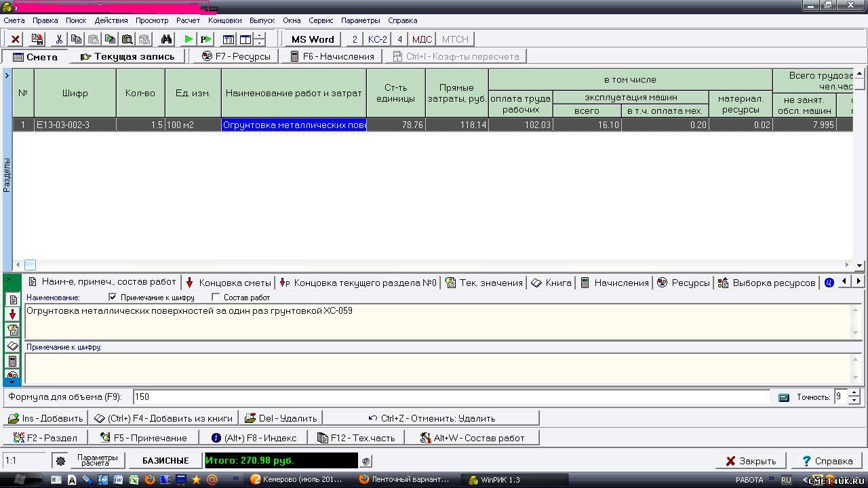Click F2 - Раздел button
The height and width of the screenshot is (488, 868).
click(45, 438)
